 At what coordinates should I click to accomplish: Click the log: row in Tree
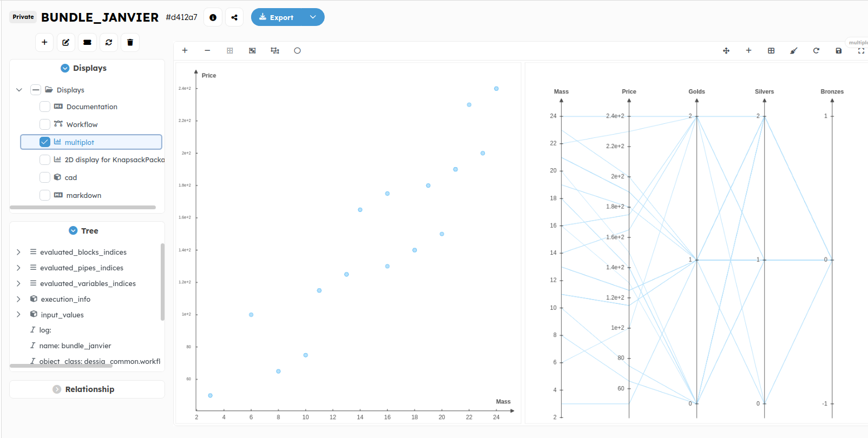pyautogui.click(x=45, y=330)
